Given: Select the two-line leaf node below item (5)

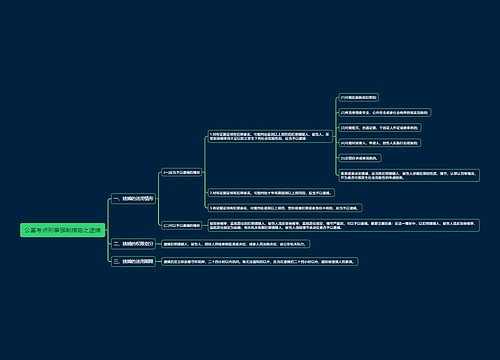Looking at the screenshot, I should [409, 175].
